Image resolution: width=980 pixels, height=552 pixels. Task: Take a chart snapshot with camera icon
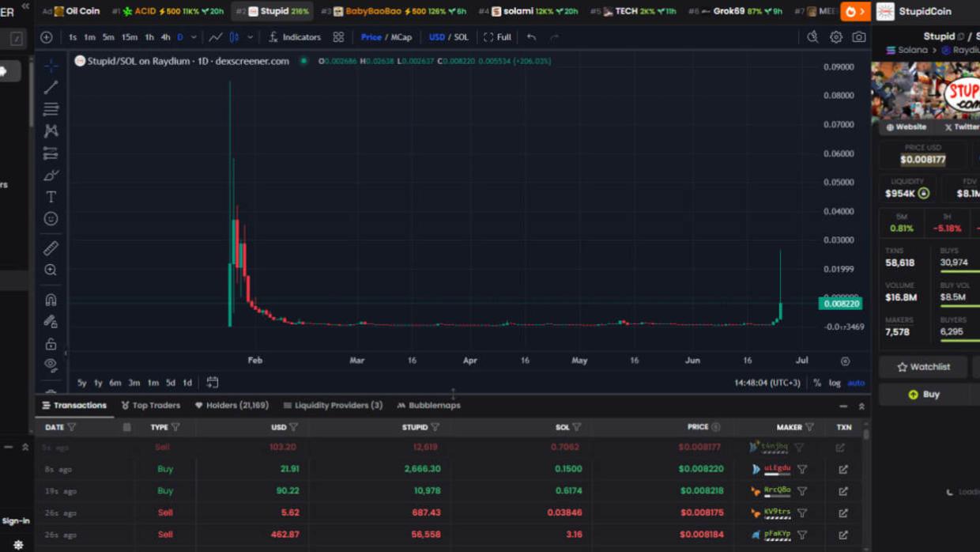coord(859,37)
